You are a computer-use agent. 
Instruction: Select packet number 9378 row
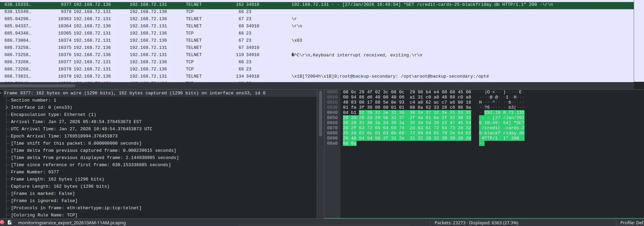(x=317, y=12)
